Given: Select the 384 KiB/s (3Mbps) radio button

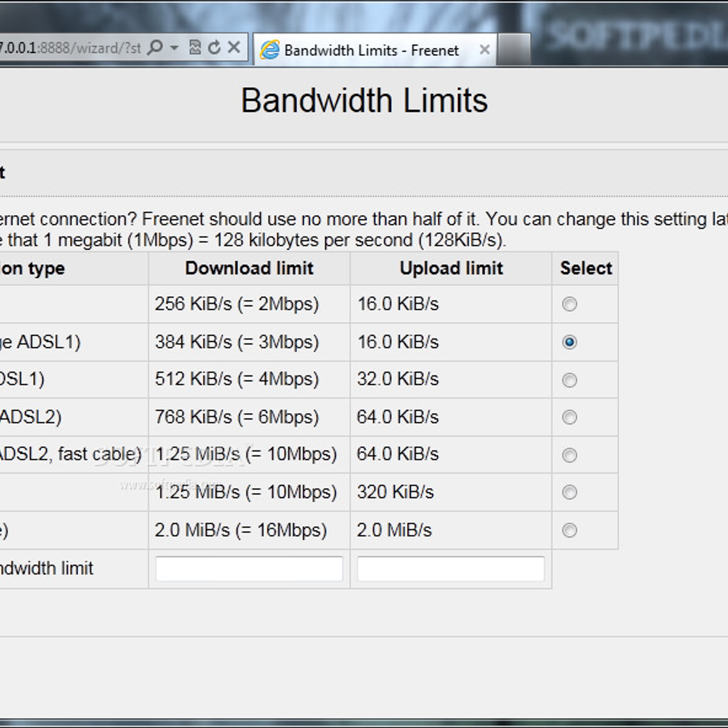Looking at the screenshot, I should [x=569, y=342].
